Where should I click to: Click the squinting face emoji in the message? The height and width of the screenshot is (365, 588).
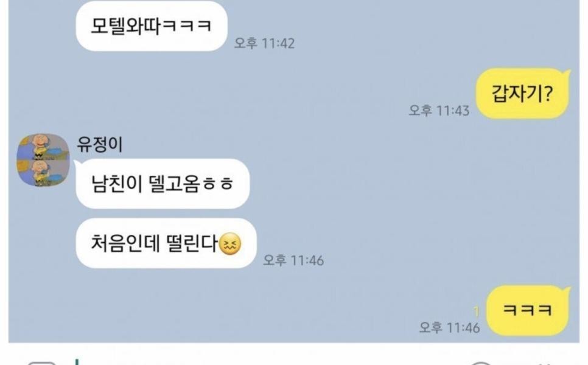(229, 244)
